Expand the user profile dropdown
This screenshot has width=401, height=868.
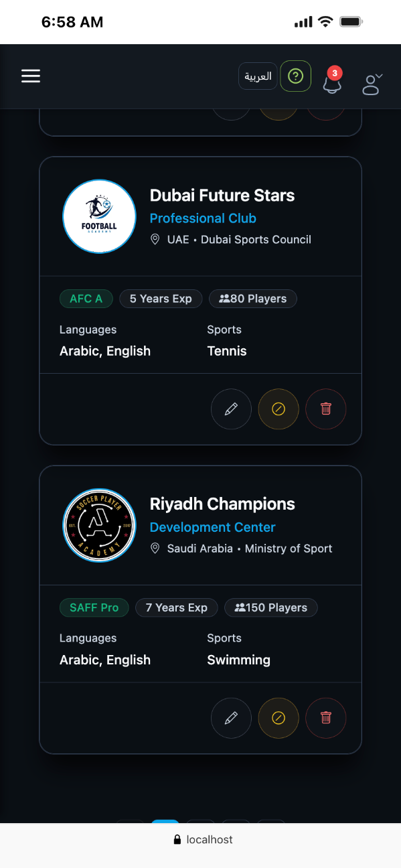tap(372, 83)
